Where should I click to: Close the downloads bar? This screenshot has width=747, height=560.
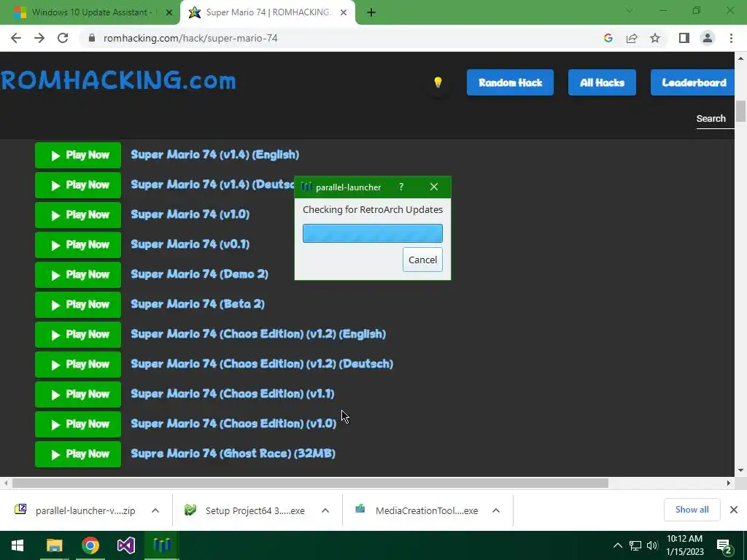click(734, 510)
